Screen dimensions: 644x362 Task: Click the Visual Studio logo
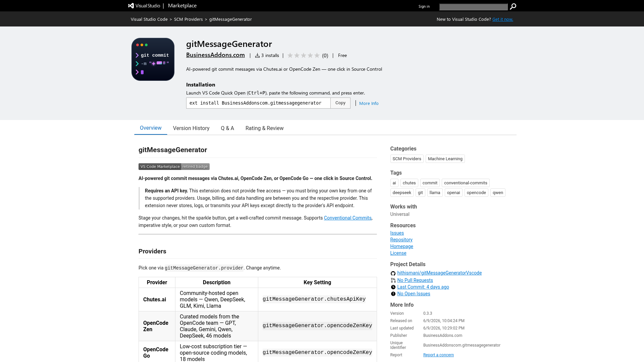coord(144,6)
